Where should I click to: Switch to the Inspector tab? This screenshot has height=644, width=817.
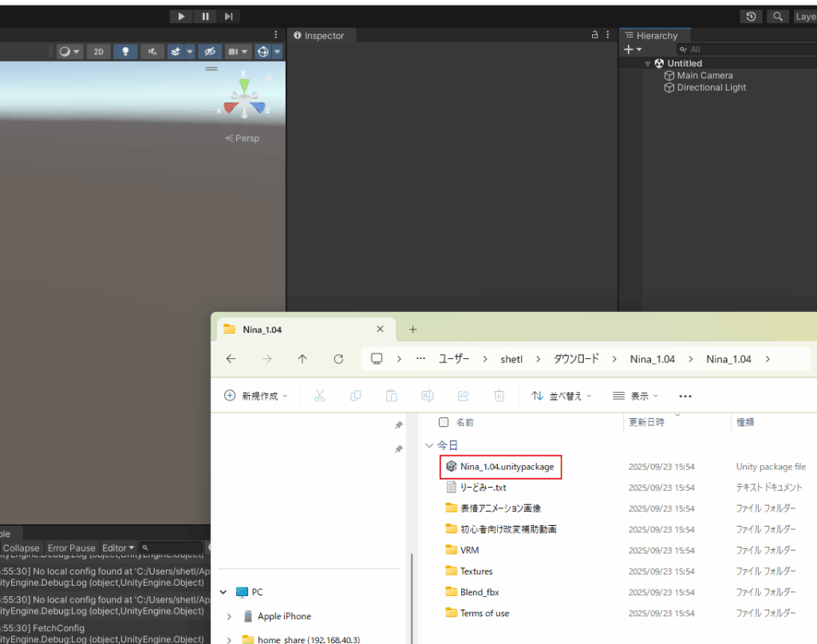point(323,36)
